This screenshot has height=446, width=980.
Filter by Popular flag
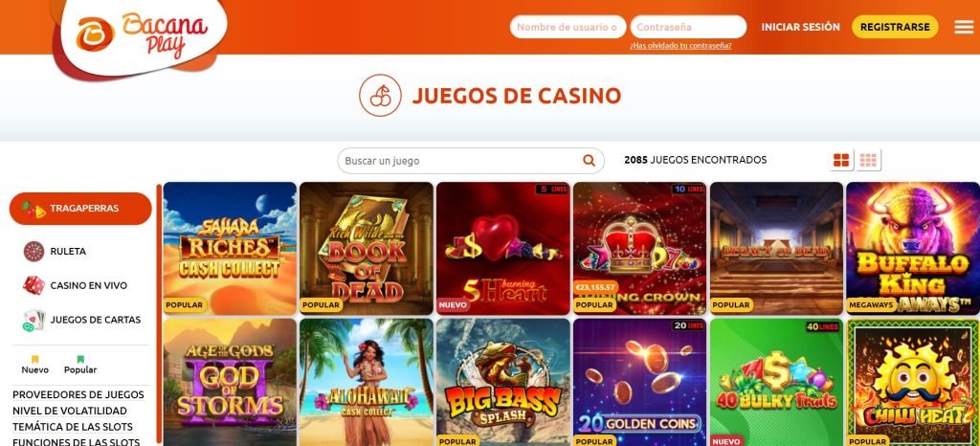(x=80, y=365)
